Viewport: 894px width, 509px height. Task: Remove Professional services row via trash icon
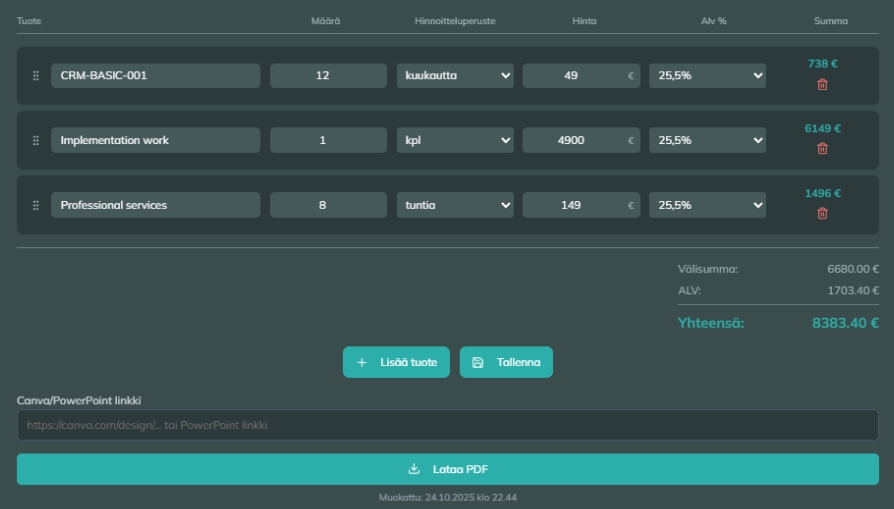pos(822,213)
